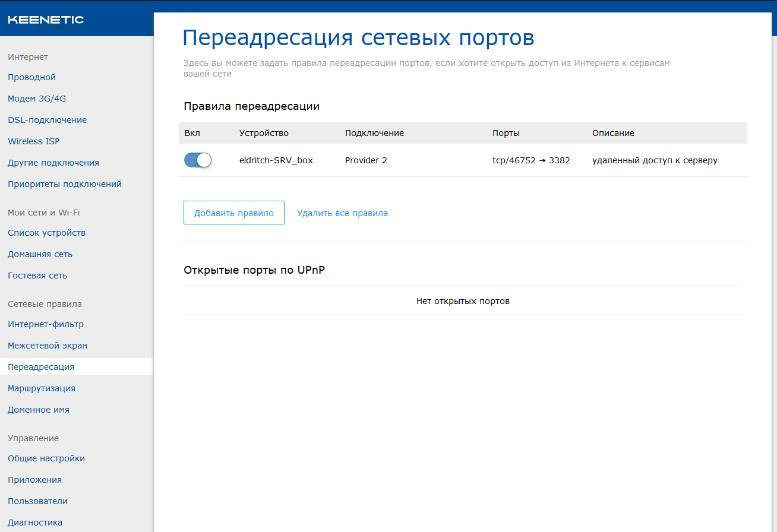The image size is (777, 532).
Task: Click the Добавить правило button
Action: (x=233, y=213)
